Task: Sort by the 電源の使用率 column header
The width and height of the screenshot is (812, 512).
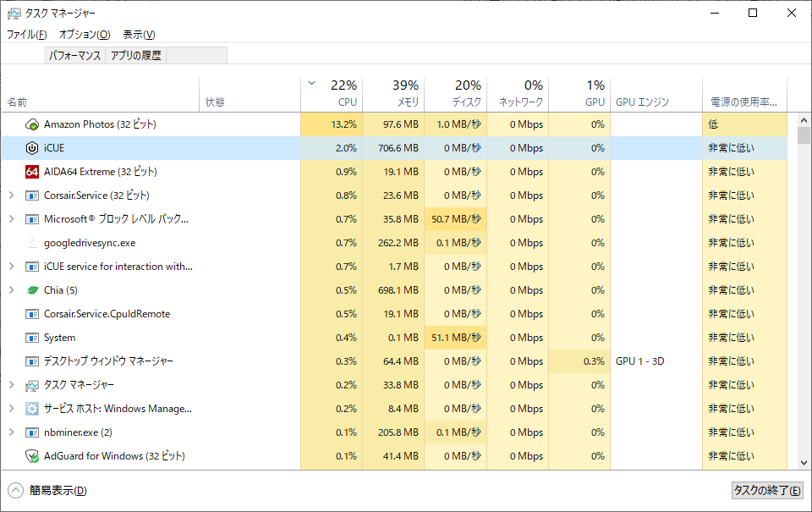Action: pyautogui.click(x=744, y=94)
